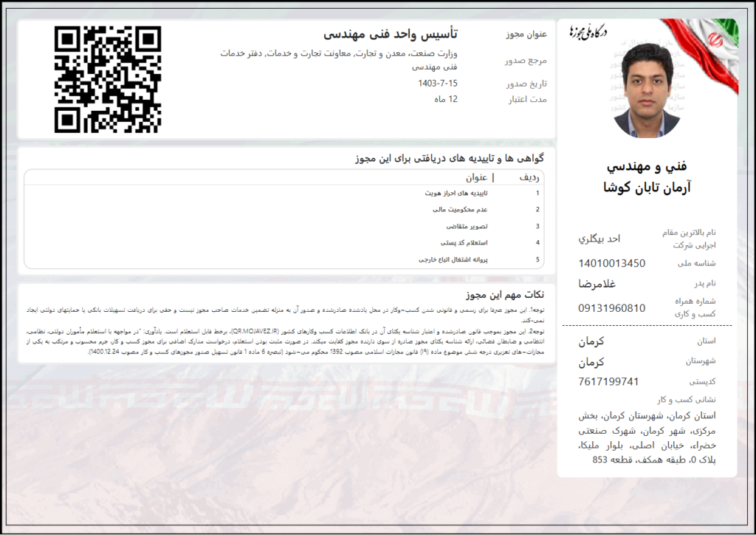756x535 pixels.
Task: Click the QR code image
Action: click(x=108, y=80)
